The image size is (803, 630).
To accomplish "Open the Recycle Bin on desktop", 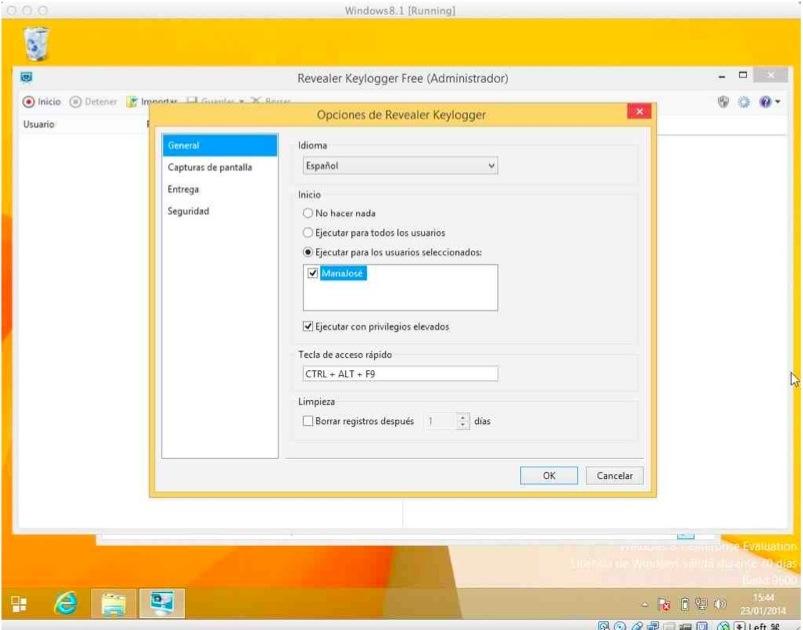I will tap(37, 44).
